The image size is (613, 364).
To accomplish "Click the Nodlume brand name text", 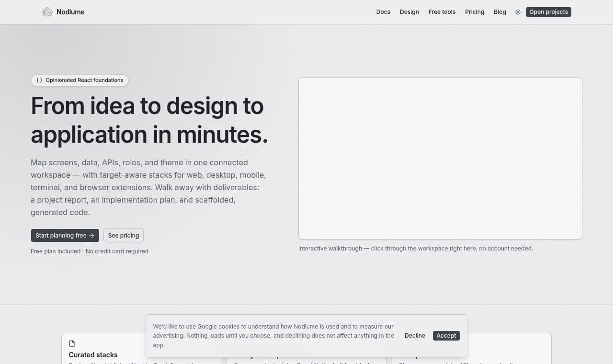I will (x=70, y=12).
